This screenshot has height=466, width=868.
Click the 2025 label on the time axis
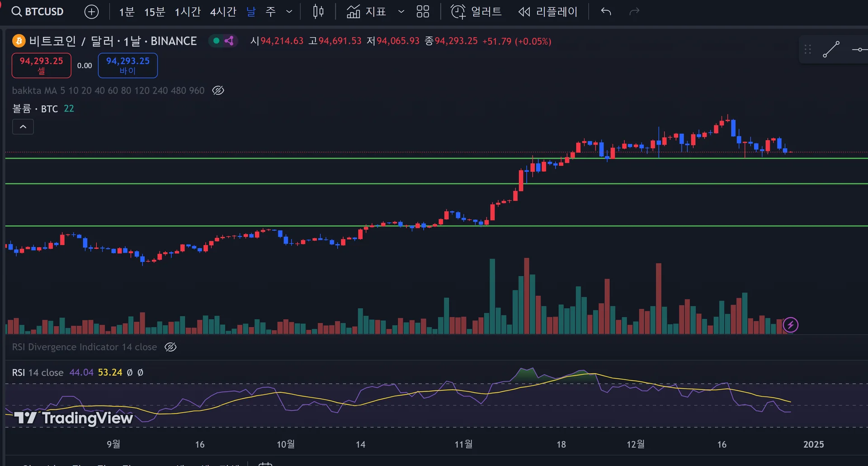814,444
